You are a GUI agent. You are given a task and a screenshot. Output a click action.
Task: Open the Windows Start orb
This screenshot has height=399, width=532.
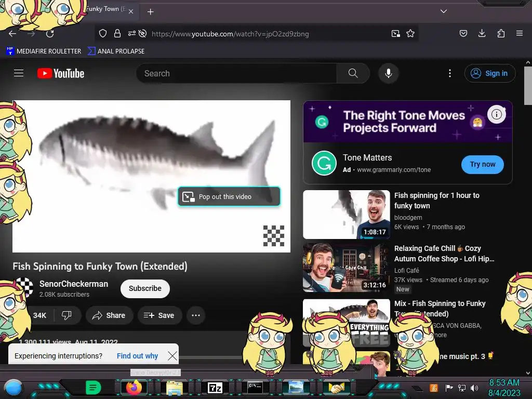pyautogui.click(x=13, y=388)
